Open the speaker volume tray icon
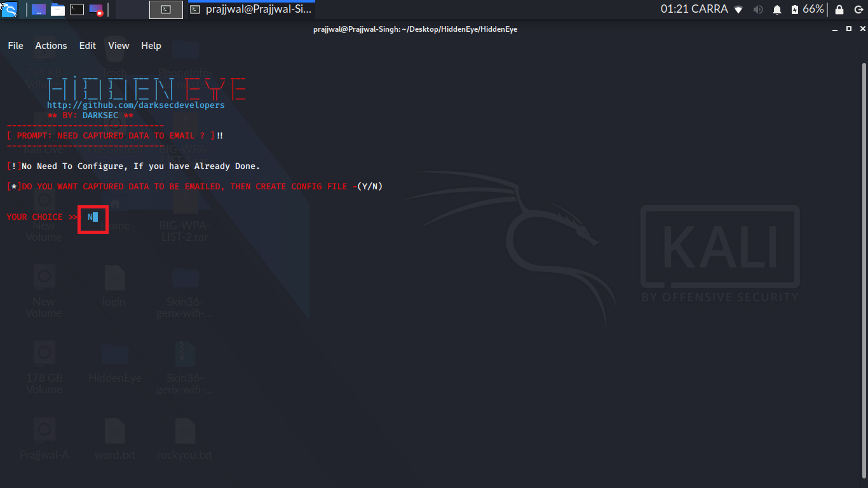868x488 pixels. pos(758,10)
